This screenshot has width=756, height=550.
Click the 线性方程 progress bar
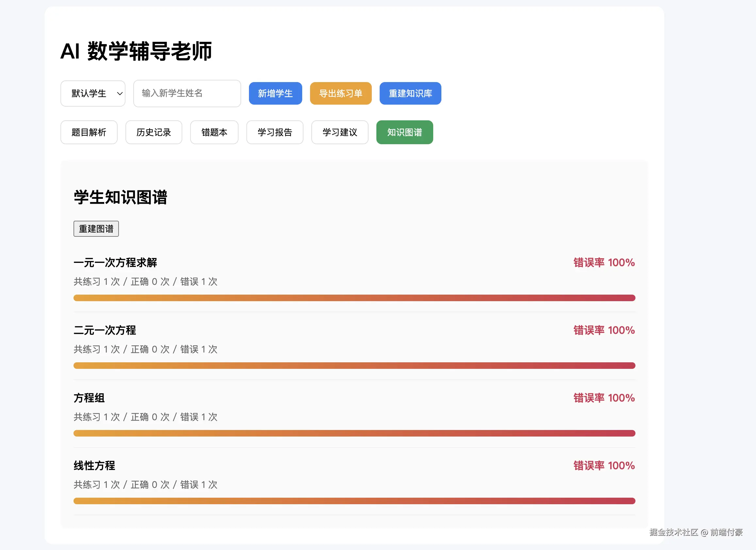click(354, 501)
